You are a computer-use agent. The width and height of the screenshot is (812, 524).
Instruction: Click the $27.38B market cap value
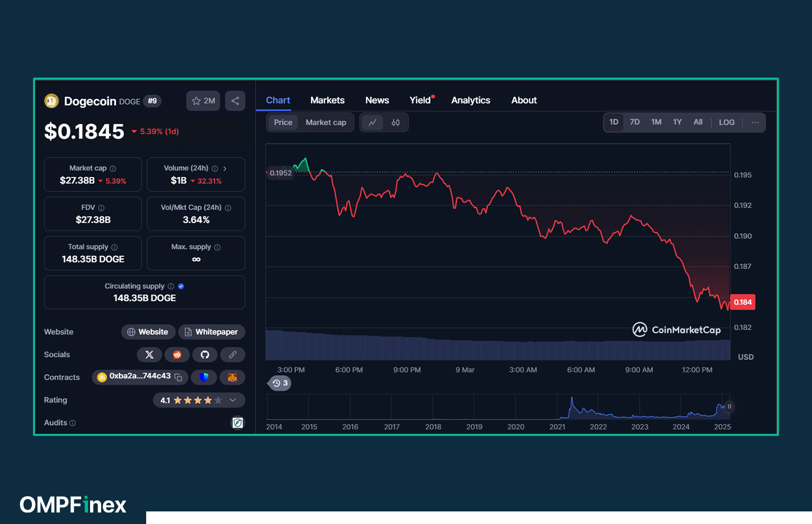click(77, 181)
